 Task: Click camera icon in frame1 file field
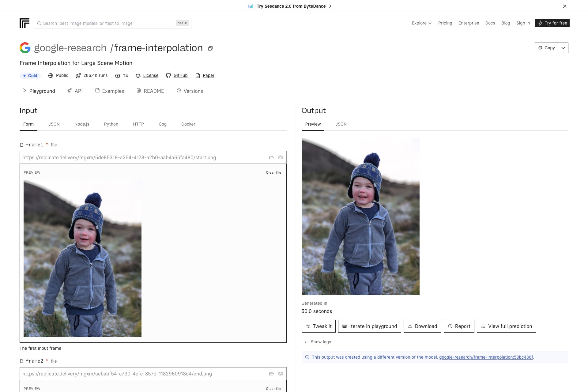click(281, 157)
